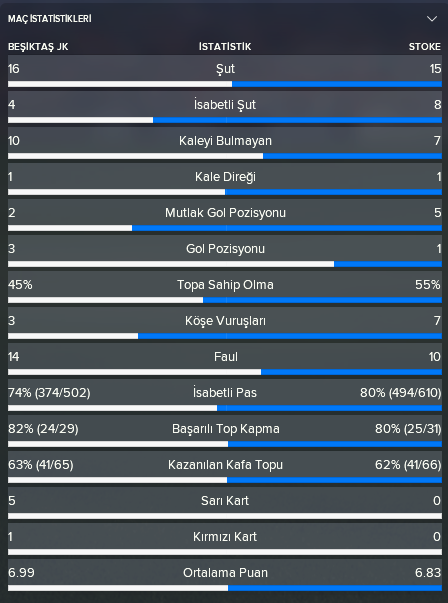The height and width of the screenshot is (603, 448).
Task: Select the Kazanılan Kafa Topu row
Action: (x=225, y=468)
